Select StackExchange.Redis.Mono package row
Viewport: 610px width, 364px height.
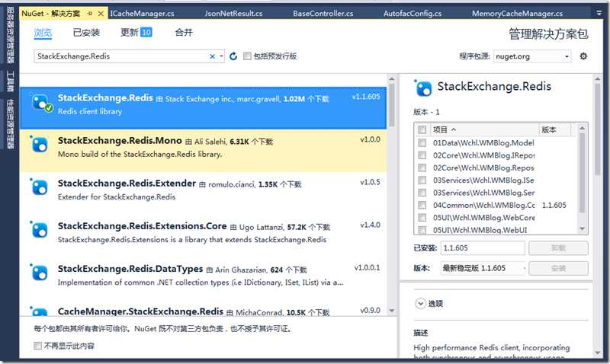tap(203, 151)
